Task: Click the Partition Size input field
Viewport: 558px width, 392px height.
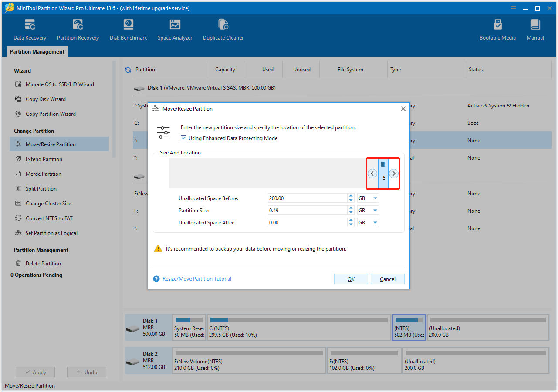Action: pos(308,211)
